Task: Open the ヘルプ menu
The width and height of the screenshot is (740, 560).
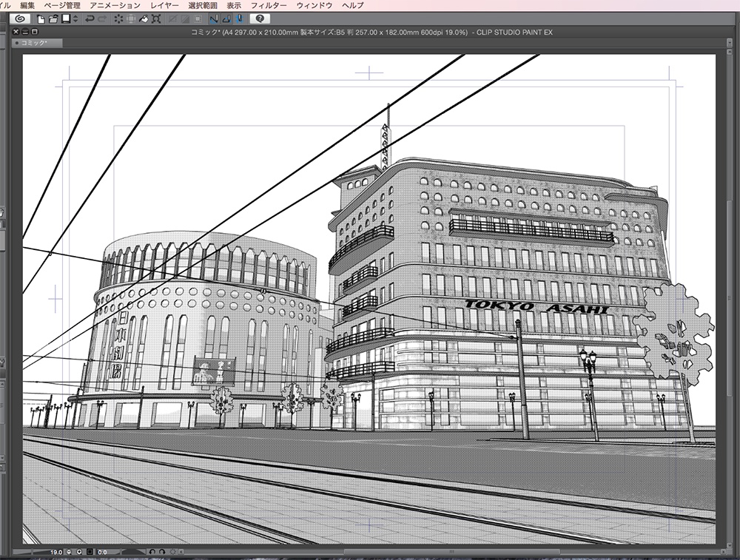Action: 352,5
